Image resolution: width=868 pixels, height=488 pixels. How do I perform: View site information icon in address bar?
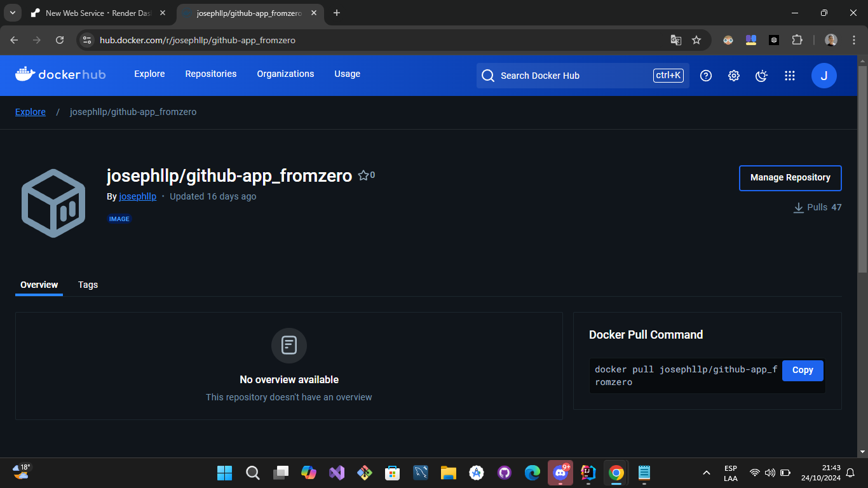tap(88, 40)
